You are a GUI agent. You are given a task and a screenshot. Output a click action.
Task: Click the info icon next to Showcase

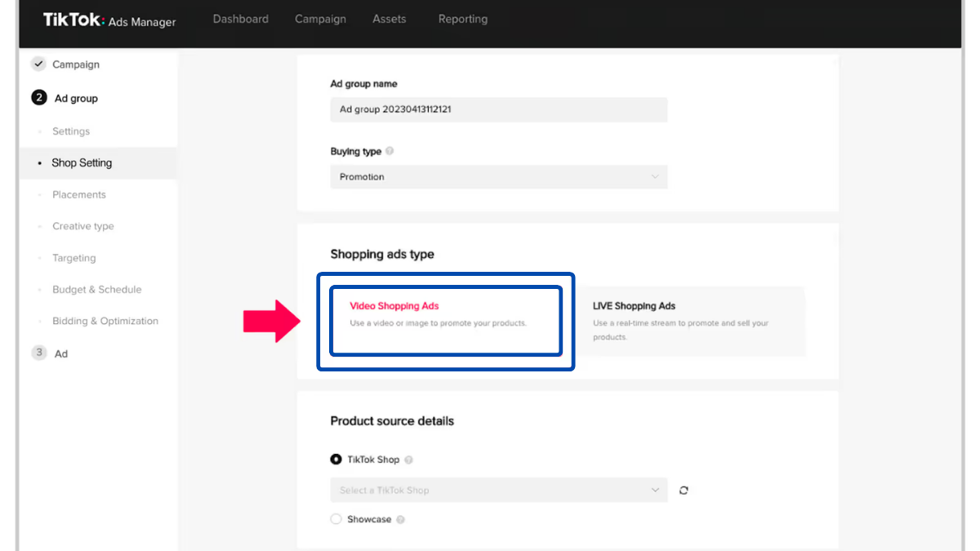pos(400,519)
